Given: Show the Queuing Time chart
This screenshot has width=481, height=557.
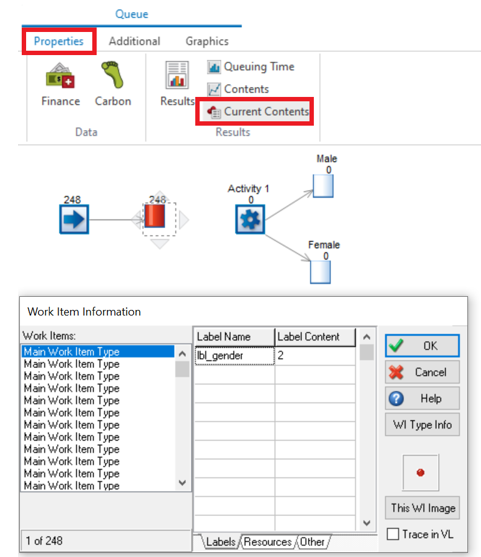Looking at the screenshot, I should (x=251, y=67).
